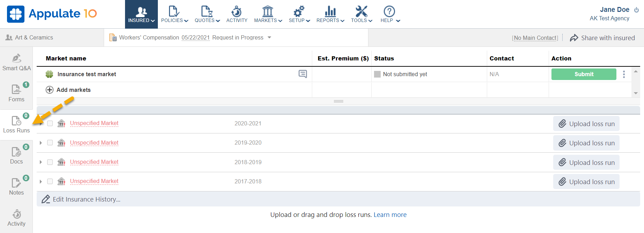Follow the Learn more link
This screenshot has width=644, height=233.
[390, 215]
